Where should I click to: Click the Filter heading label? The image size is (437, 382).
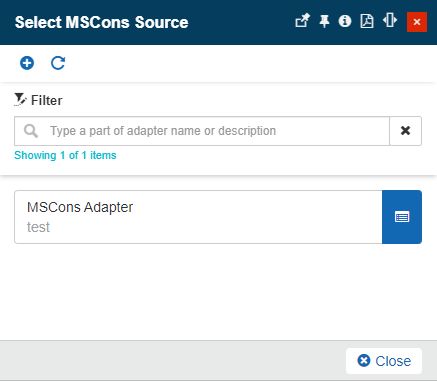(46, 100)
